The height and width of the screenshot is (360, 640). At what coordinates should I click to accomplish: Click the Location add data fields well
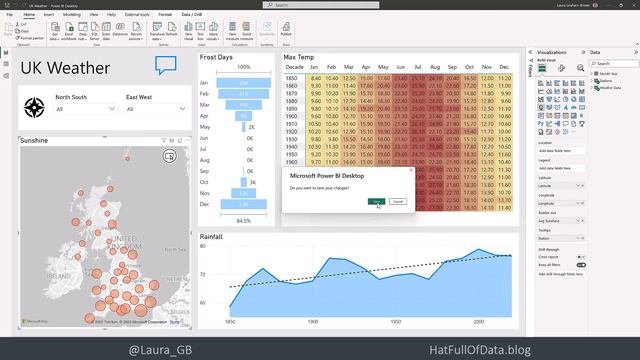tap(561, 151)
